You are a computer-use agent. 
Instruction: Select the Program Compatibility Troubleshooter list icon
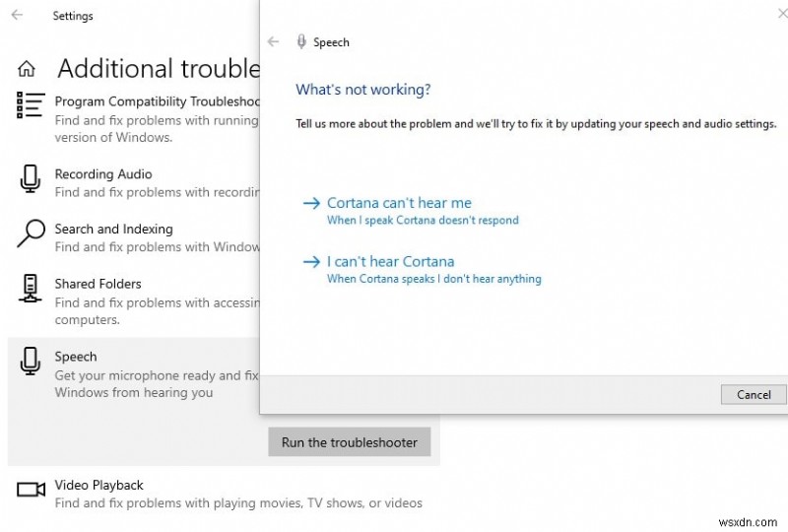click(x=31, y=105)
